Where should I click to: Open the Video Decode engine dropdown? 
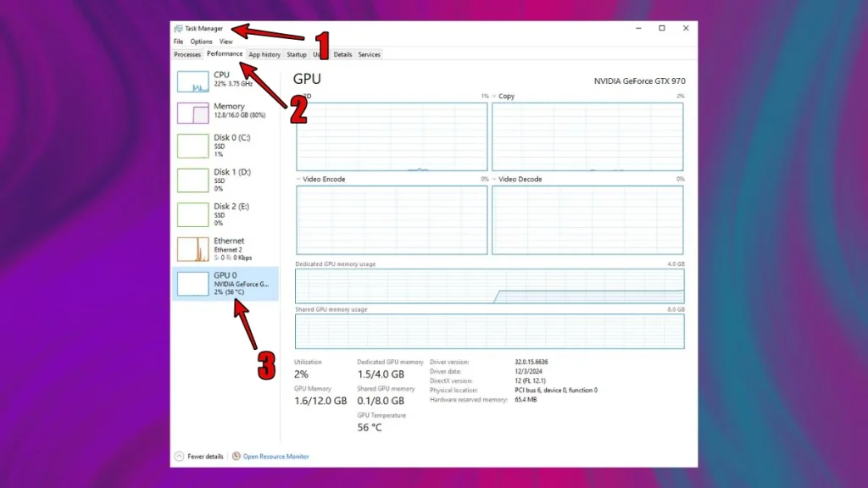[x=495, y=180]
